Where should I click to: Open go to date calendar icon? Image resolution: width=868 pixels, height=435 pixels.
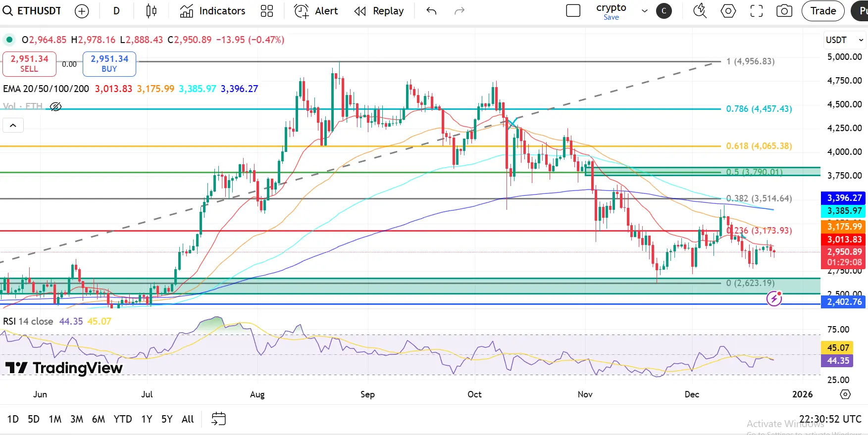tap(218, 419)
